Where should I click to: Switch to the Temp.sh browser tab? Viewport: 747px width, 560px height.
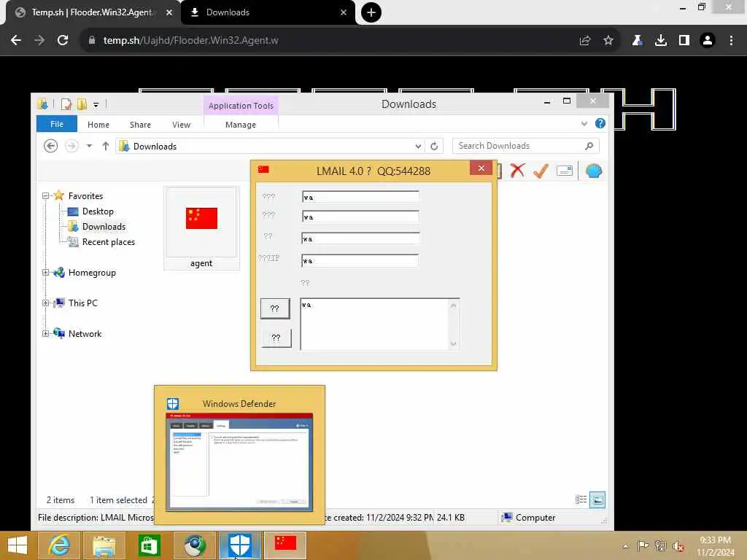click(93, 12)
